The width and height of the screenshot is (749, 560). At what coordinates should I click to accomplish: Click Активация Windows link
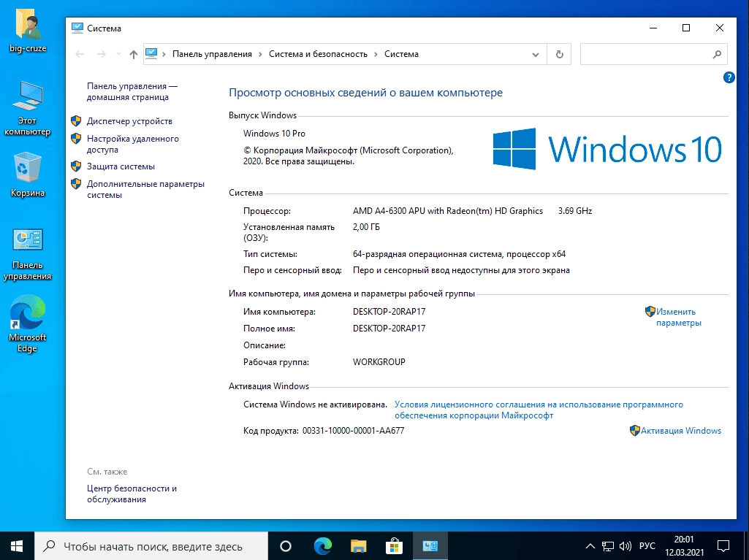pos(681,431)
